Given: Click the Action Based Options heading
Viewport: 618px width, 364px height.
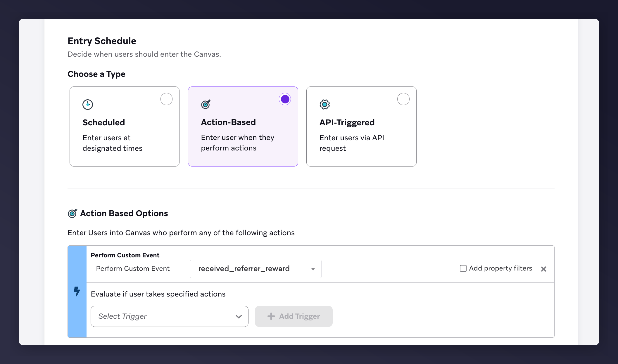Looking at the screenshot, I should [x=124, y=213].
